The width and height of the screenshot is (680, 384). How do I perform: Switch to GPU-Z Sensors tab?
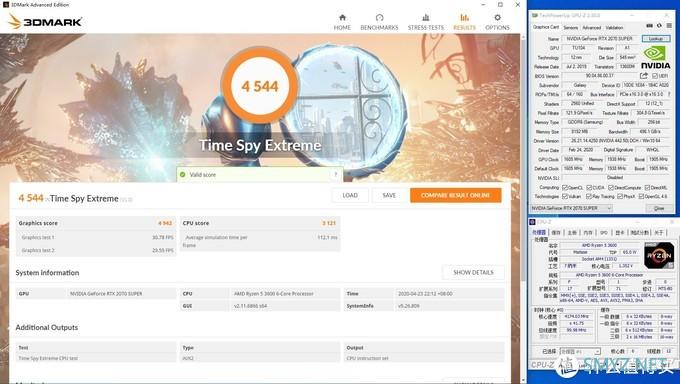pos(570,27)
